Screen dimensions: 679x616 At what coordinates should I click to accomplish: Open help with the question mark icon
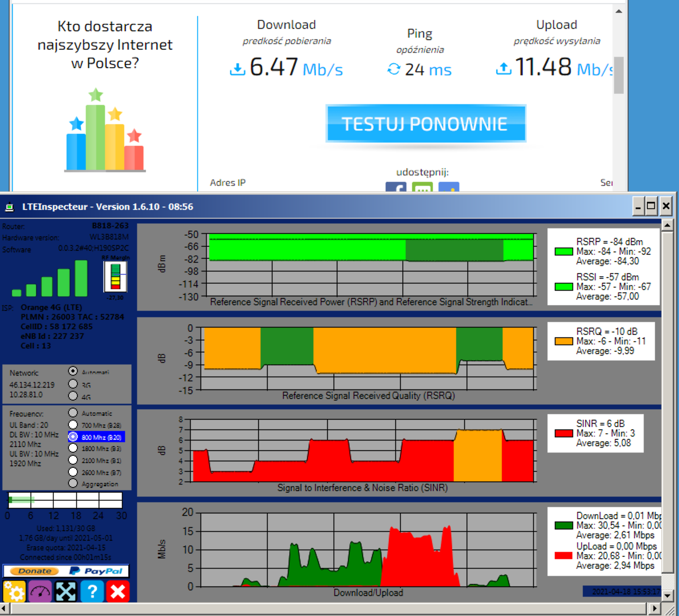pyautogui.click(x=92, y=591)
